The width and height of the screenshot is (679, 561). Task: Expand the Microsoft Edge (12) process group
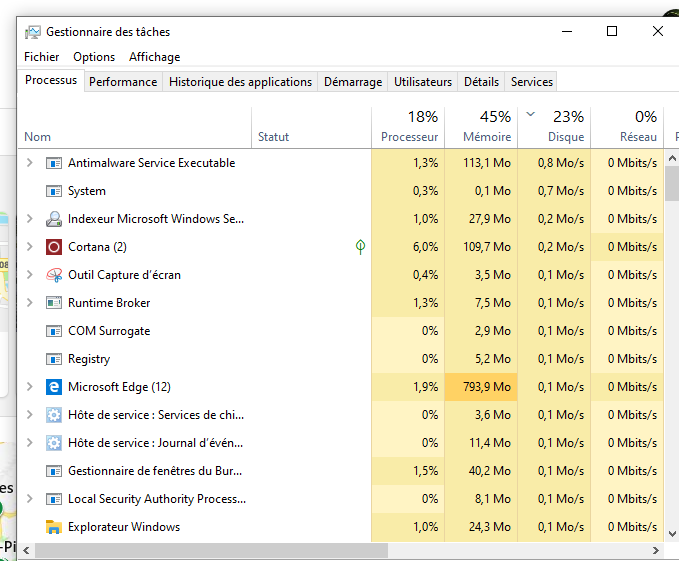29,387
